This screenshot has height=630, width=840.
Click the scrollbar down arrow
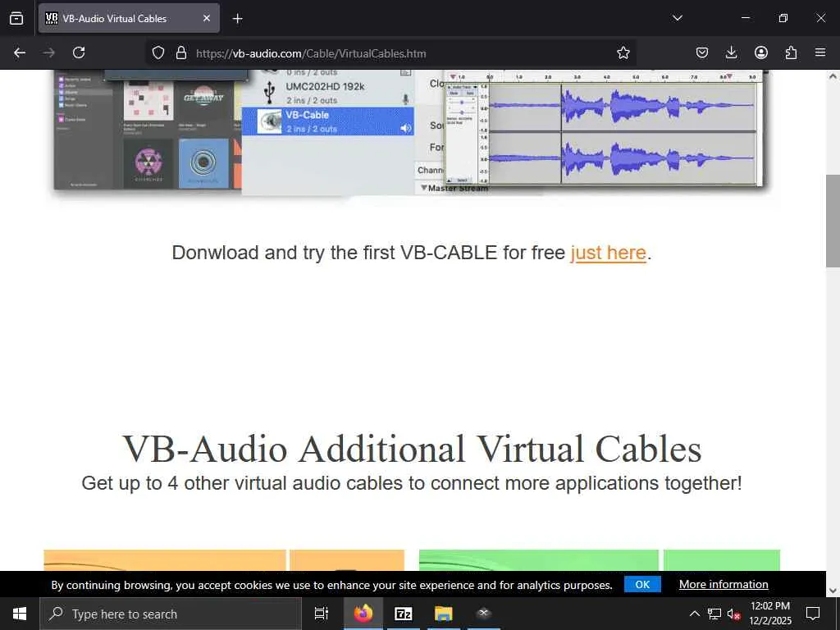(833, 591)
